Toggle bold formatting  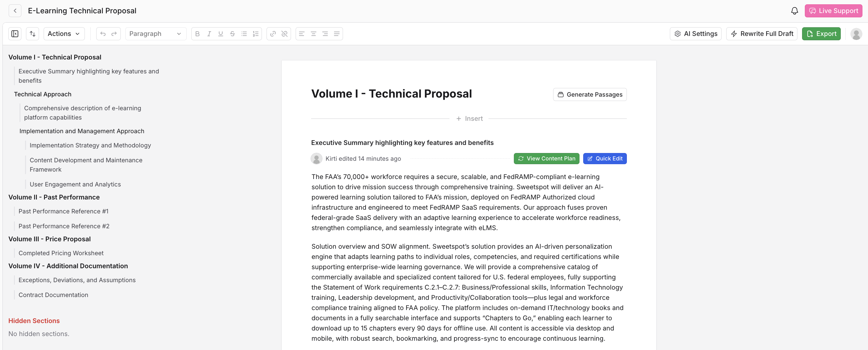coord(197,34)
